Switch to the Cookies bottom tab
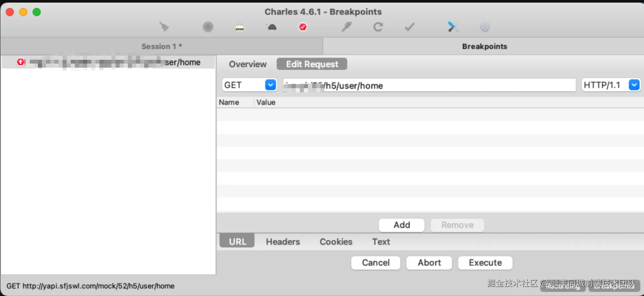This screenshot has width=644, height=296. pyautogui.click(x=336, y=242)
